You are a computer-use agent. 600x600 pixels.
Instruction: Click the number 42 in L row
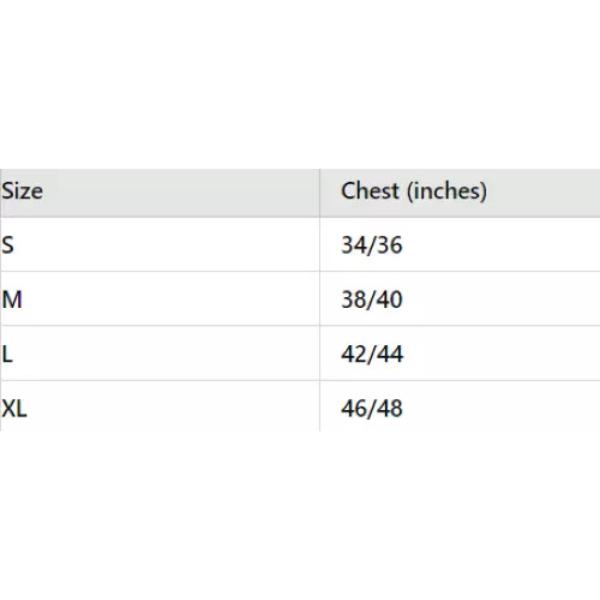354,354
